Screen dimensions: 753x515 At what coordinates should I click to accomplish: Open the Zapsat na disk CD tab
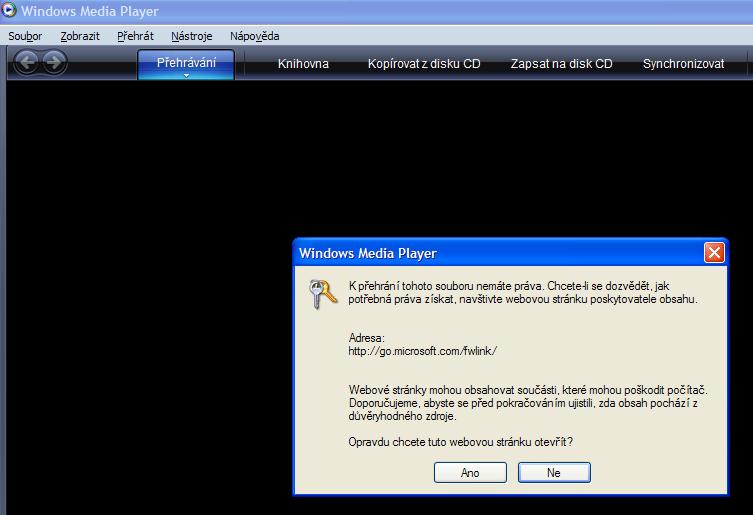pyautogui.click(x=561, y=64)
